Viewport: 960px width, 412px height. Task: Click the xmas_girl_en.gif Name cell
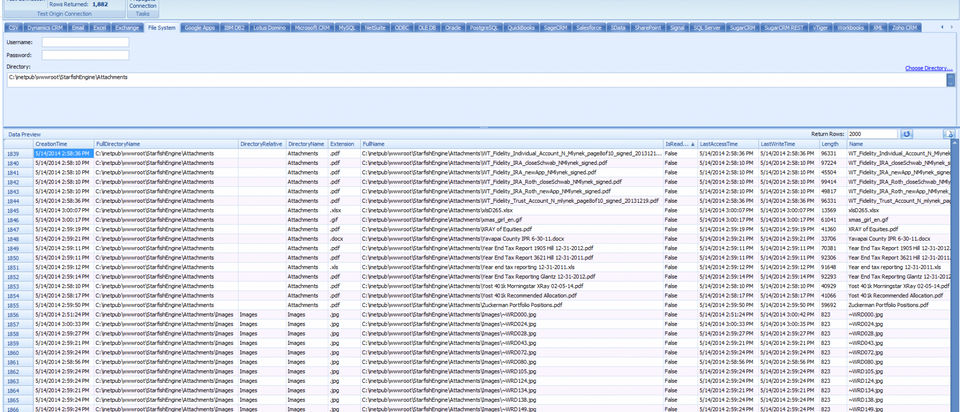coord(898,220)
